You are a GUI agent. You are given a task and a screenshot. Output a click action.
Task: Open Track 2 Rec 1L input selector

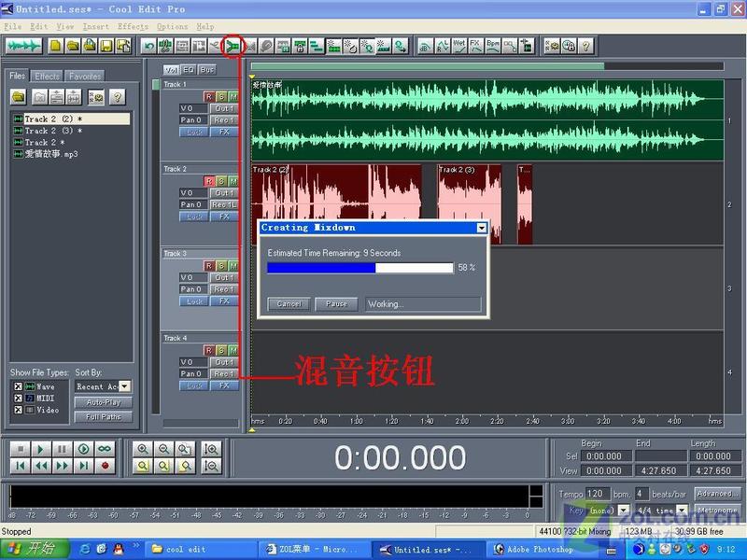[x=224, y=204]
